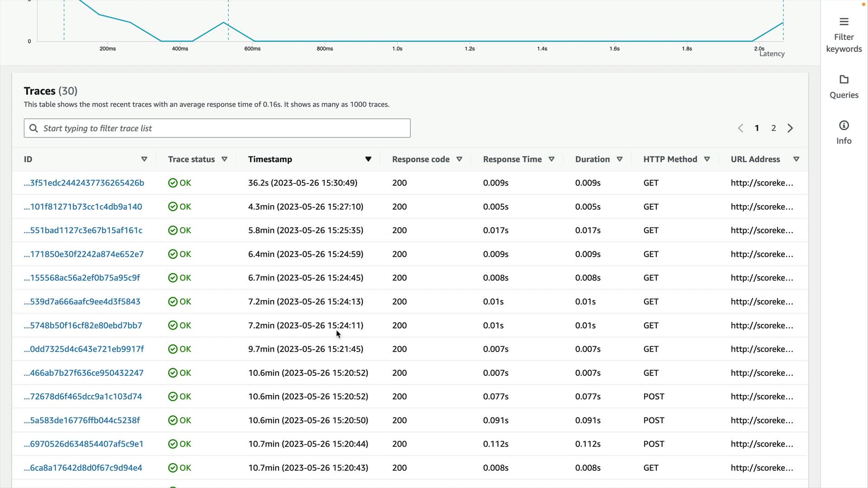Open trace ...72678d6f465dcc9a1c103d74

pos(83,397)
